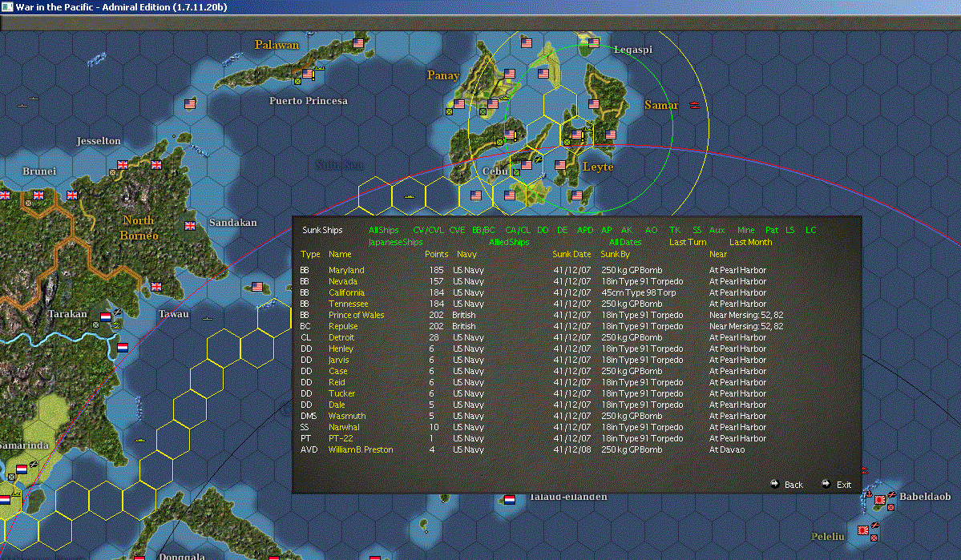
Task: Select the US flag marker beside Palawan label
Action: tap(358, 43)
